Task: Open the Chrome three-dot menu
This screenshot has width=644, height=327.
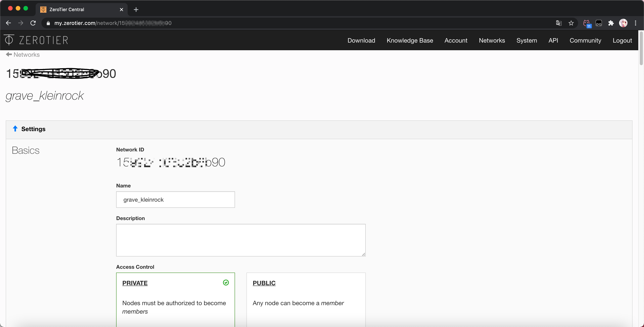Action: tap(636, 23)
